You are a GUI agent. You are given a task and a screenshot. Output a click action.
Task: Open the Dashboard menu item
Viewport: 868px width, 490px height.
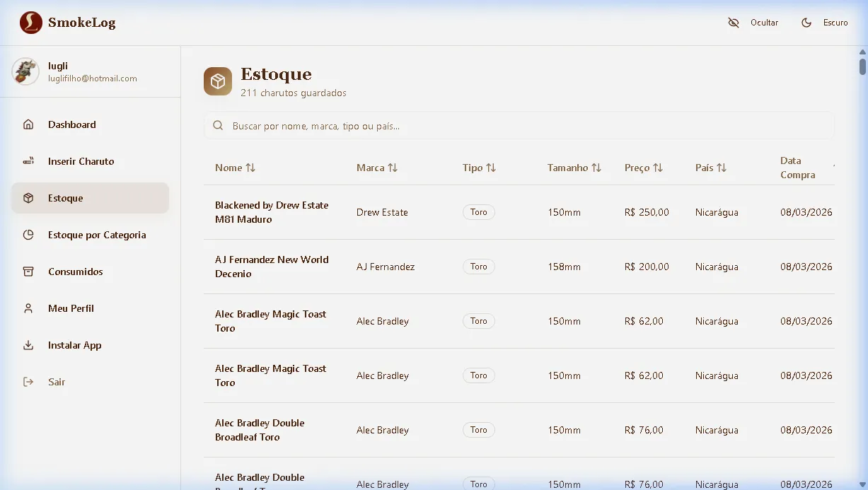(90, 124)
